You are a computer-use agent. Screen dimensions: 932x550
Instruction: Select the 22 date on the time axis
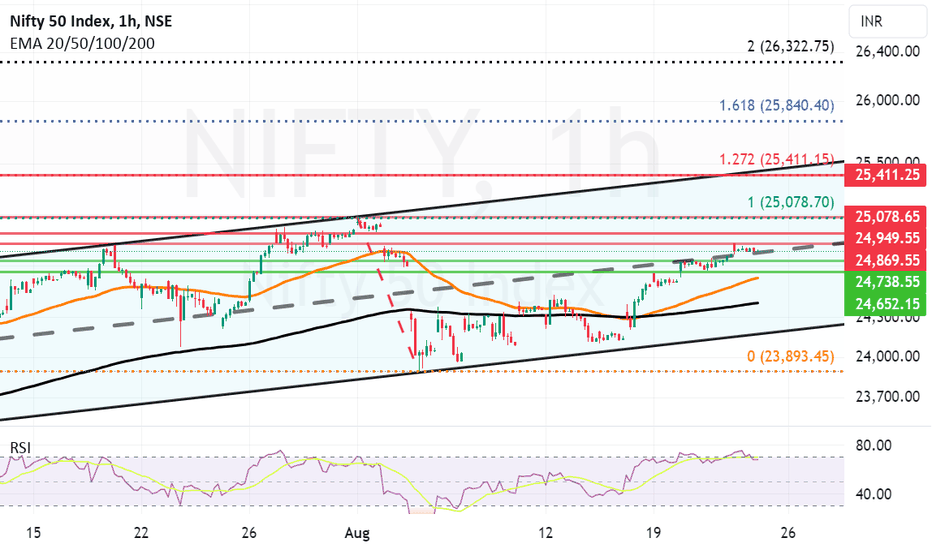tap(141, 533)
